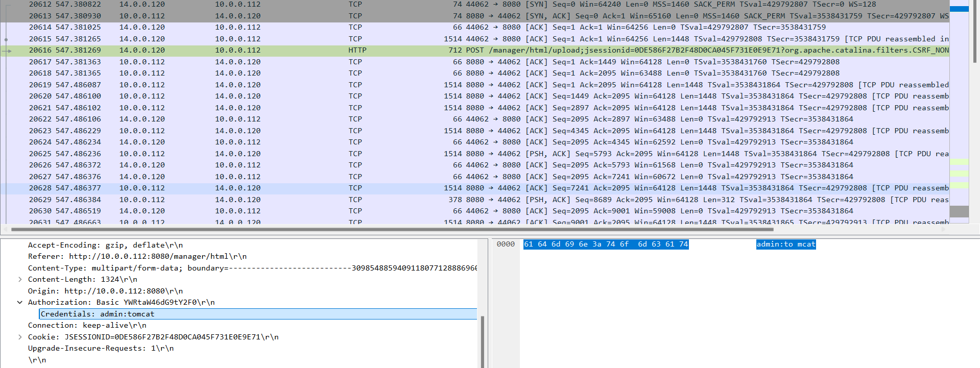Screen dimensions: 980x368
Task: Collapse the Authorization header tree arrow
Action: (20, 302)
